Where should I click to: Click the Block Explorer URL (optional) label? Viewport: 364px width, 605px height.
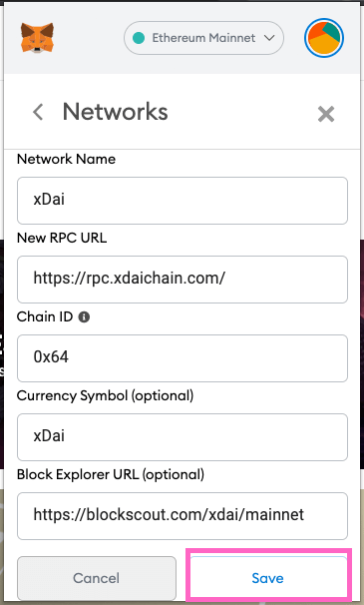pos(111,474)
